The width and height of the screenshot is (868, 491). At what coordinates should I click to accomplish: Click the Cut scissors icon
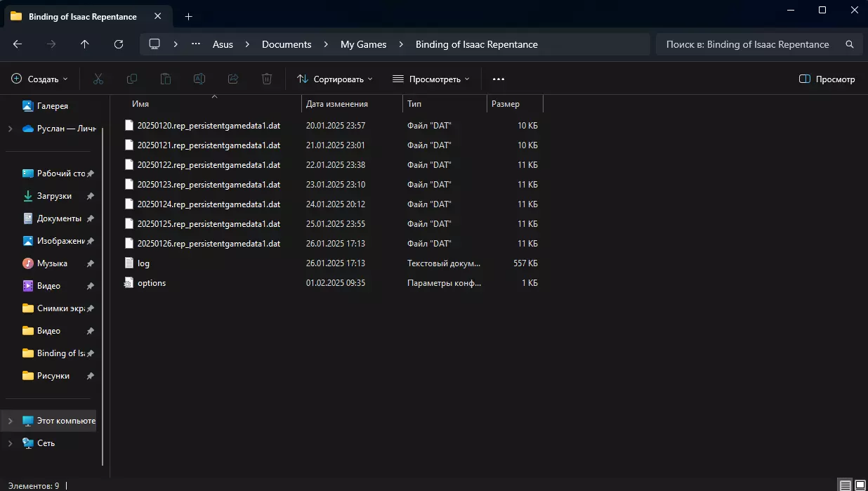98,79
